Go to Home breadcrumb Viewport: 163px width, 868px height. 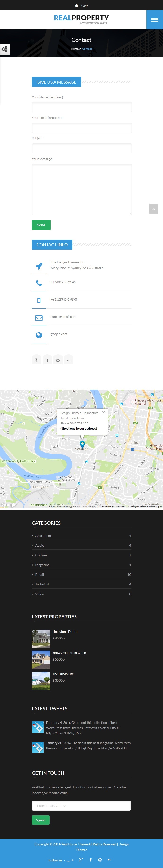point(75,49)
